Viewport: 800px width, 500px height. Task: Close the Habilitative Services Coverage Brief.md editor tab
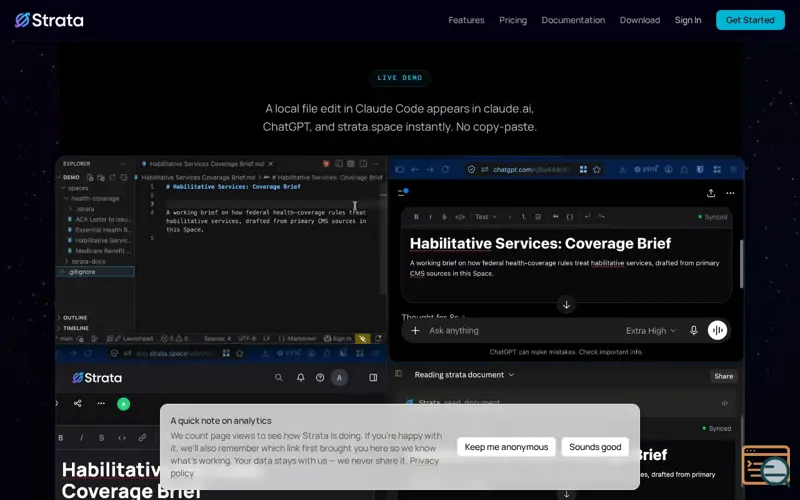270,164
